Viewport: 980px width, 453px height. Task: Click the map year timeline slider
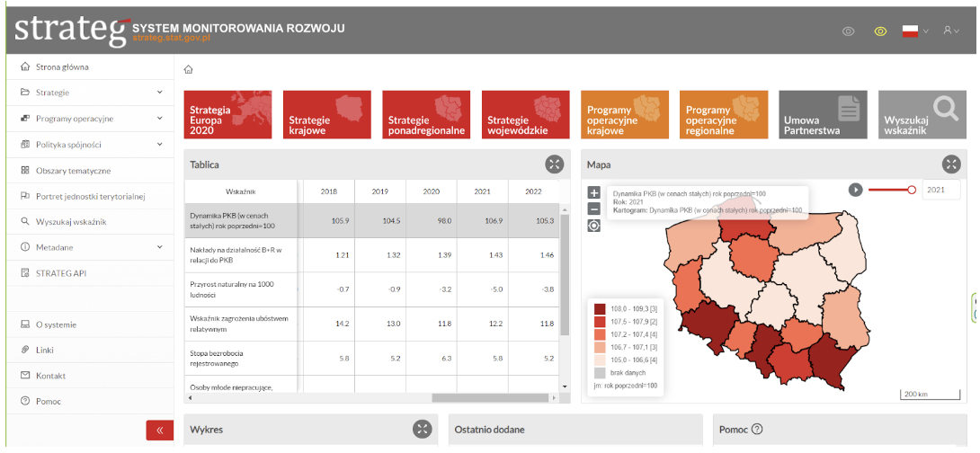click(x=890, y=190)
